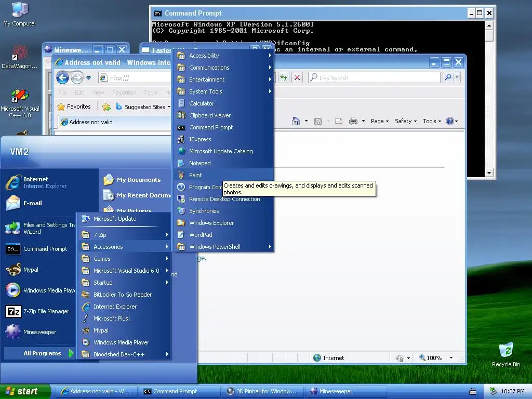Expand the System Tools submenu
532x399 pixels.
click(x=223, y=91)
